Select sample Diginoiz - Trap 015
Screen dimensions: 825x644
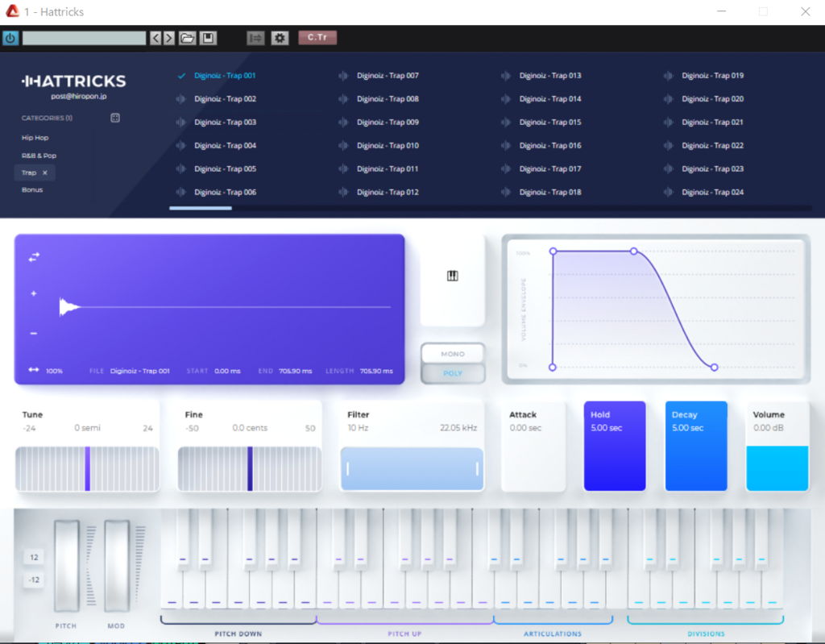tap(550, 123)
